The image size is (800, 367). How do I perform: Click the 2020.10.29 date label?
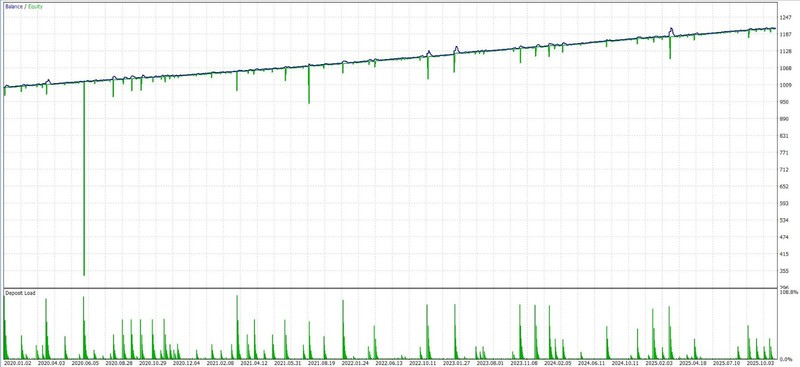coord(153,363)
